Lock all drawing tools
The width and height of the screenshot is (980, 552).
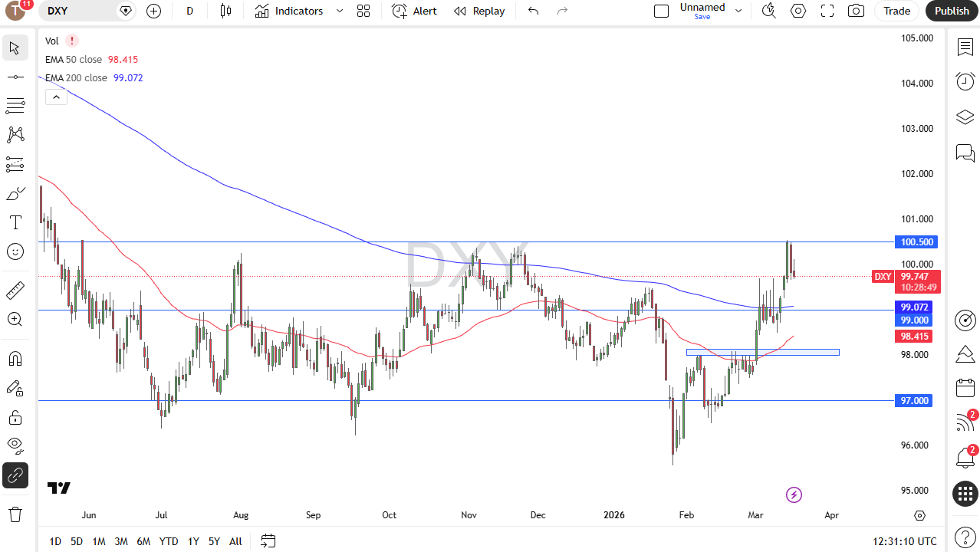click(15, 417)
